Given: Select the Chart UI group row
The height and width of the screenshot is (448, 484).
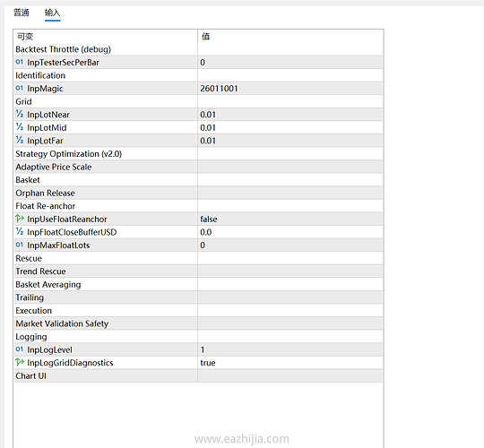Looking at the screenshot, I should tap(198, 375).
